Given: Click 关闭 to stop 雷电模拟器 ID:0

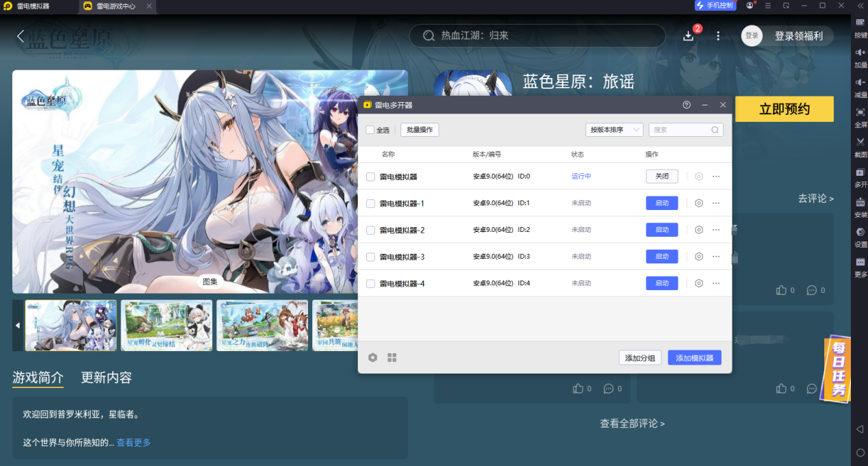Looking at the screenshot, I should (662, 177).
